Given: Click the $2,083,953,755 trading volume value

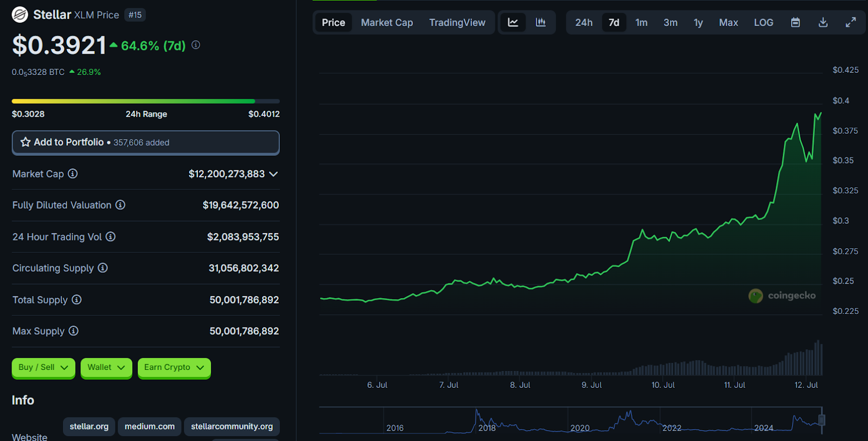Looking at the screenshot, I should pyautogui.click(x=243, y=237).
